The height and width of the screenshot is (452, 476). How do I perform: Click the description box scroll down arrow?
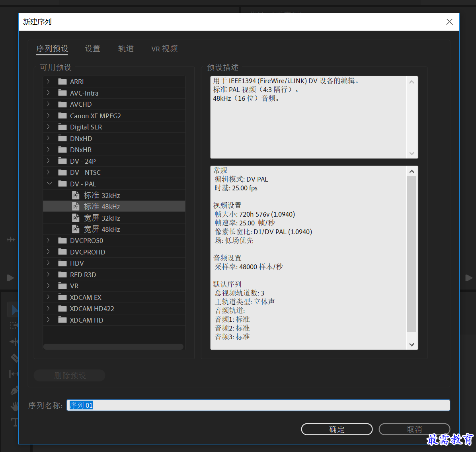[x=412, y=153]
